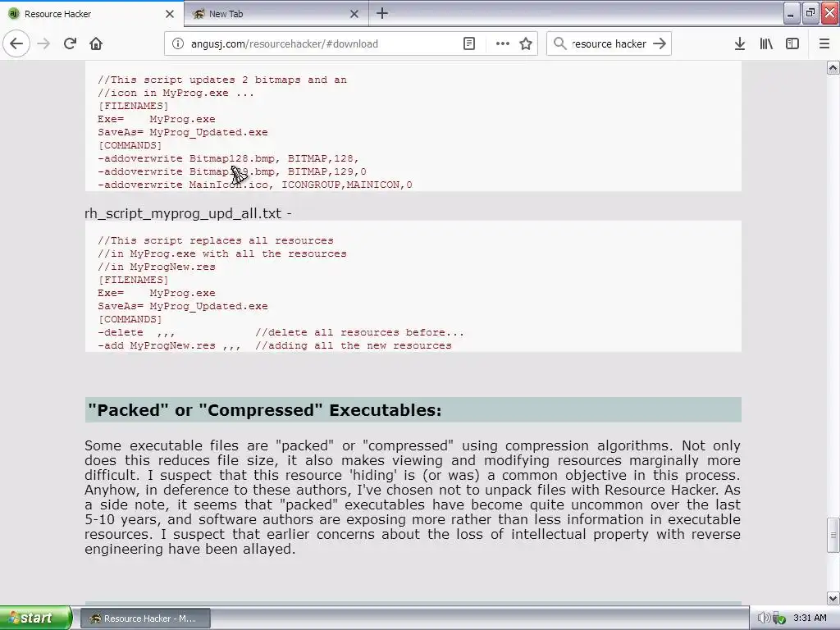Click the resource hacker search box
Screen dimensions: 840x630
click(609, 44)
